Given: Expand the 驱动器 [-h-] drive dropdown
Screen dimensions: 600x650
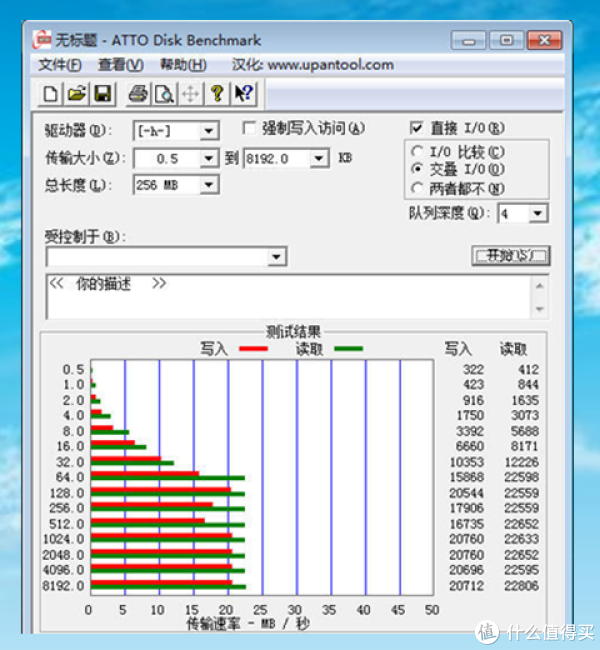Looking at the screenshot, I should [209, 131].
